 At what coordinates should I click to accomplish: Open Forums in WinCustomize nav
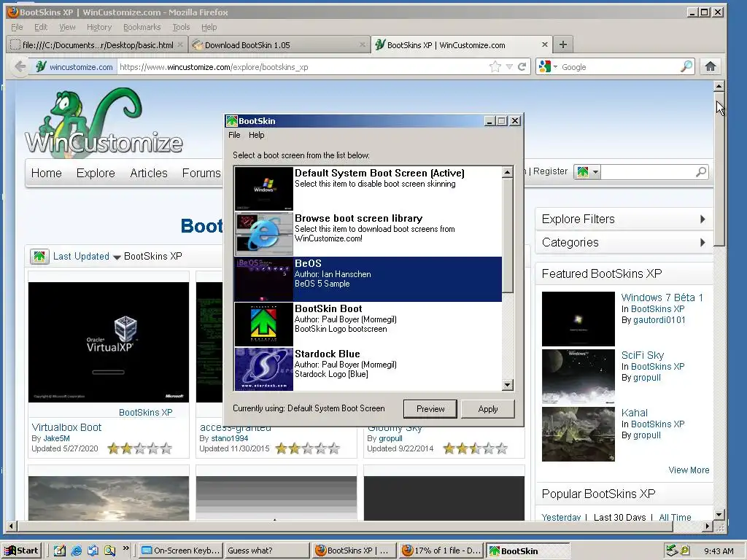pos(201,173)
